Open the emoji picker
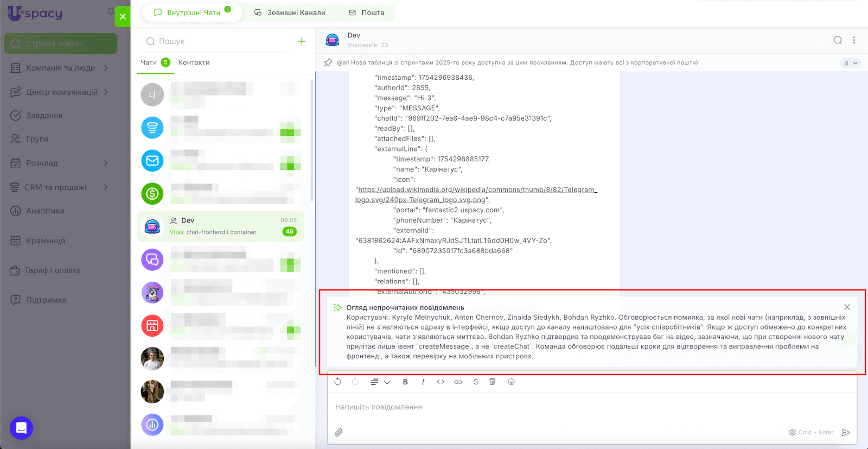Viewport: 868px width, 449px height. pos(511,382)
